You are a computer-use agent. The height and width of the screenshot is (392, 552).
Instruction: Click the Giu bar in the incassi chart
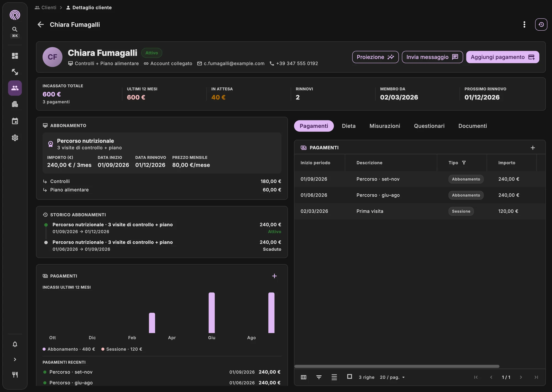[x=211, y=313]
